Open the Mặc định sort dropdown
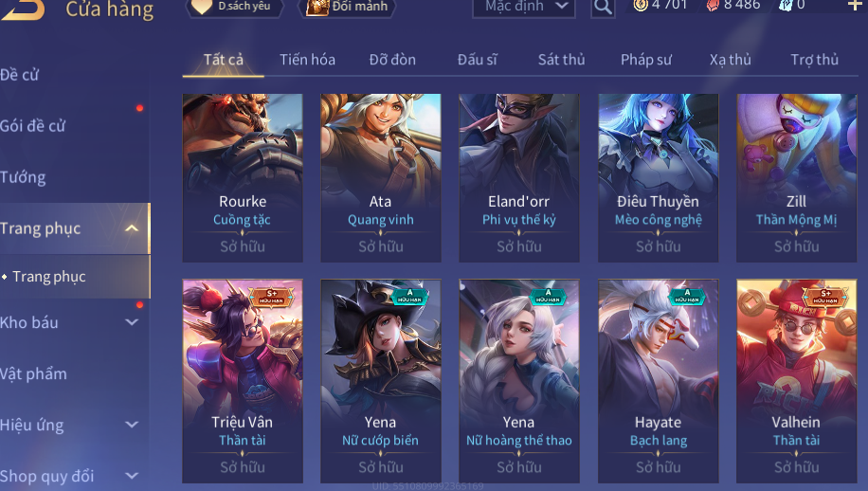The image size is (868, 491). click(x=524, y=7)
